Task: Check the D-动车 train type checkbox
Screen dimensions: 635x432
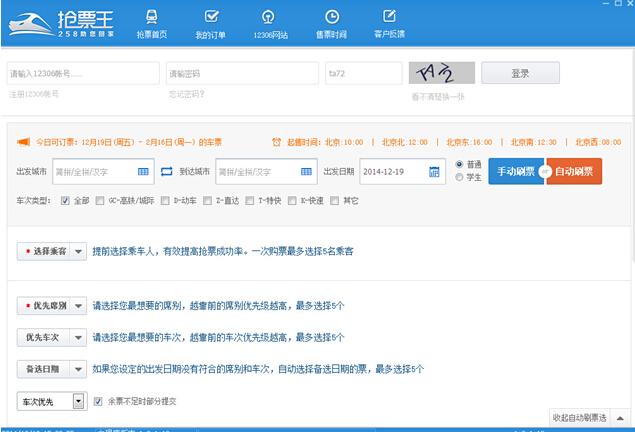Action: click(x=166, y=201)
